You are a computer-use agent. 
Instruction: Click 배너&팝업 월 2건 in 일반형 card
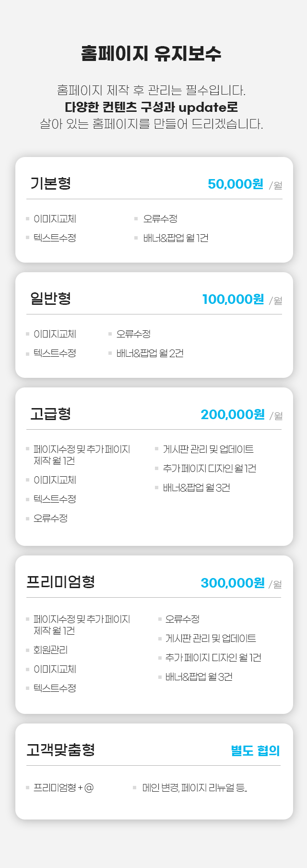[150, 353]
